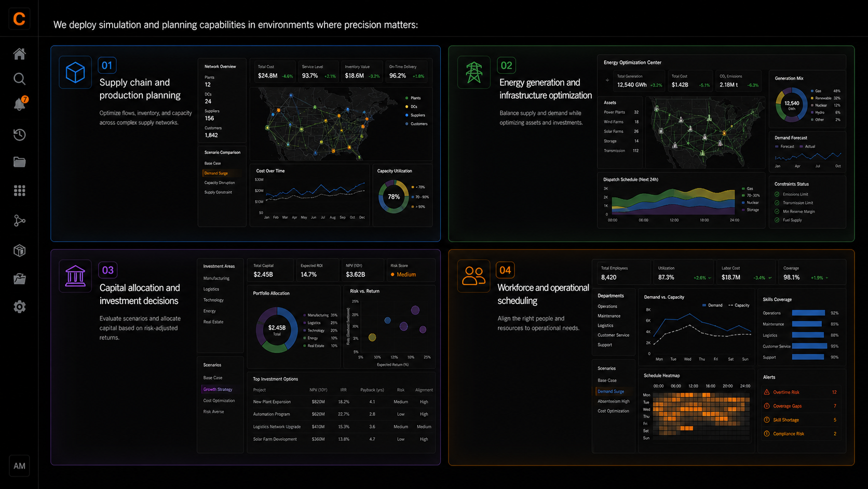Toggle Emissions Limit constraint check

tap(777, 194)
